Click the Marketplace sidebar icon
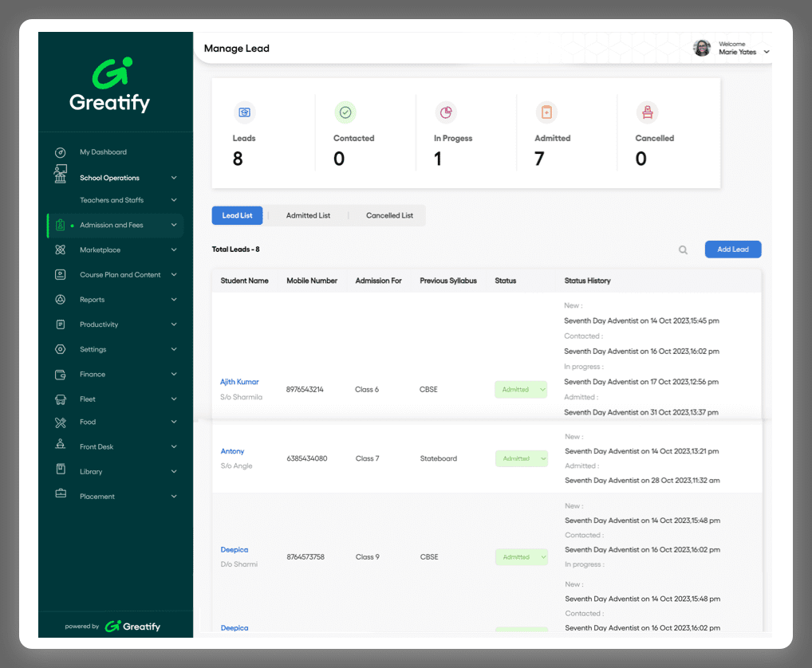Viewport: 812px width, 668px height. pyautogui.click(x=60, y=250)
